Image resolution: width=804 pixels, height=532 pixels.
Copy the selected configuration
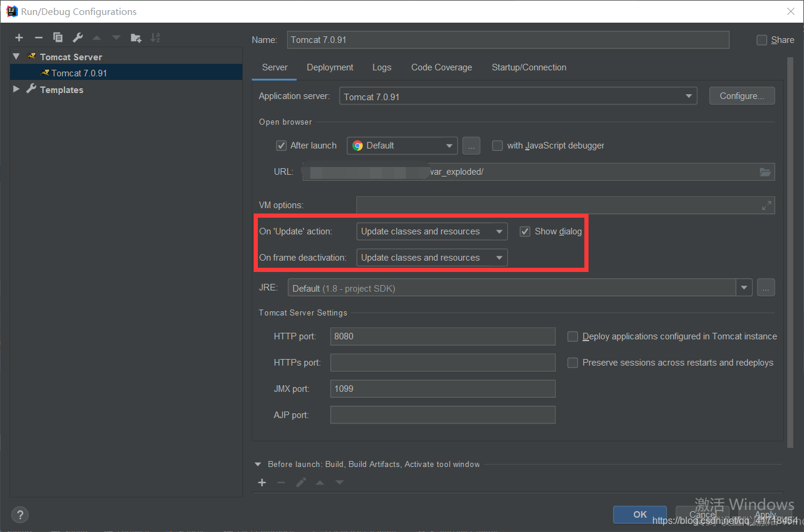[58, 38]
